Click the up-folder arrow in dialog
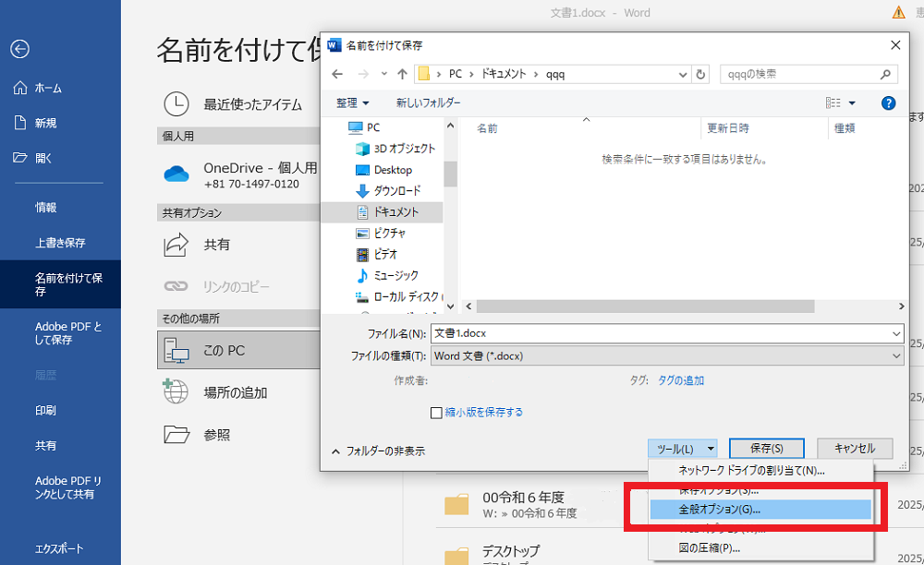 403,74
